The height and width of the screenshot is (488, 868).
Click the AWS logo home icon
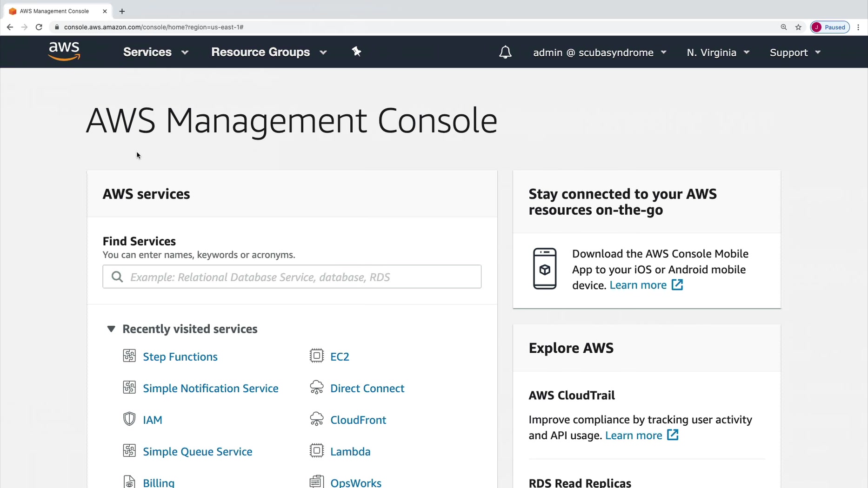point(64,52)
